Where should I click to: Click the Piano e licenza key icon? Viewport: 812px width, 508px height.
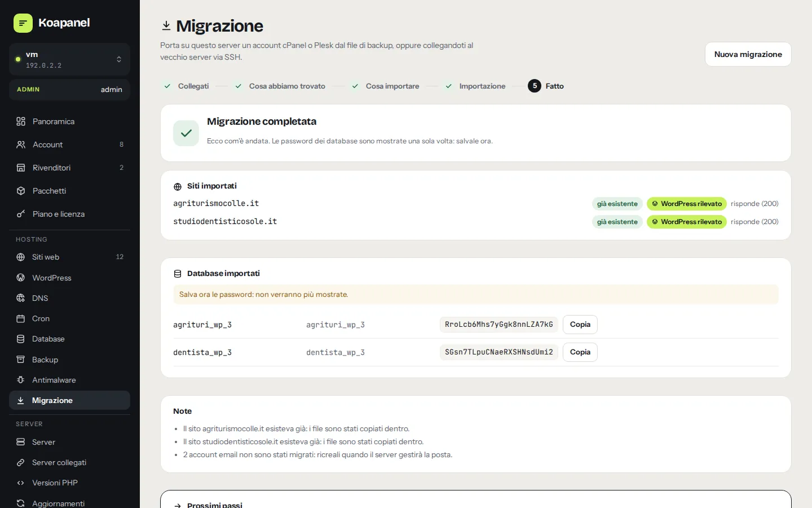(x=21, y=214)
